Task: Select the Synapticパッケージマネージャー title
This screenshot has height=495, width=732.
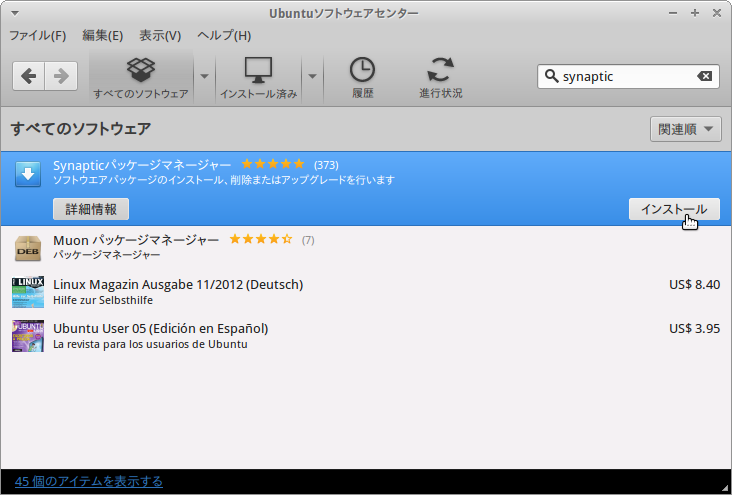Action: pos(142,165)
